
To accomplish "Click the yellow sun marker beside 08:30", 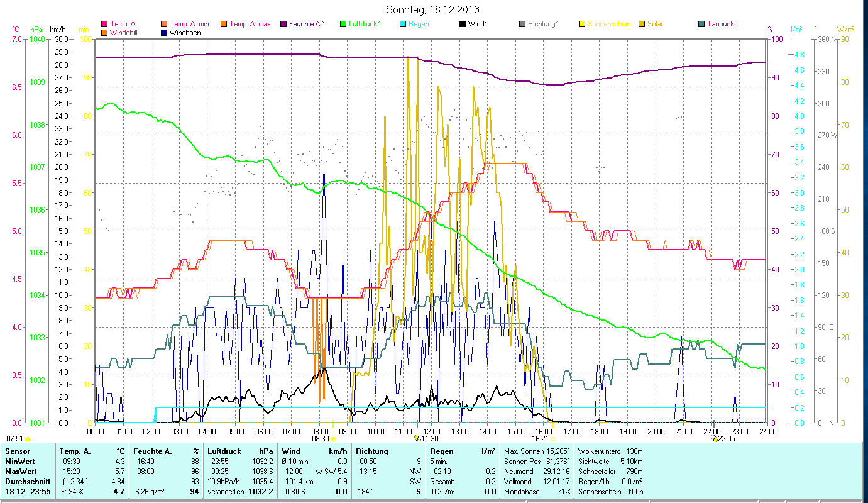I will click(x=333, y=439).
